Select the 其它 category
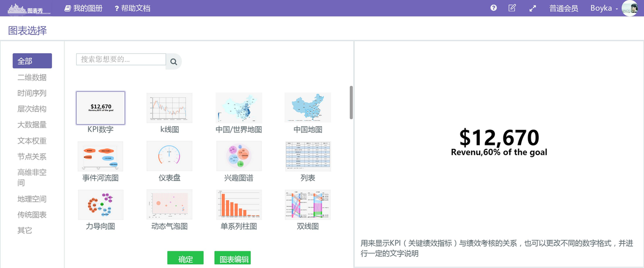The height and width of the screenshot is (268, 644). (25, 230)
